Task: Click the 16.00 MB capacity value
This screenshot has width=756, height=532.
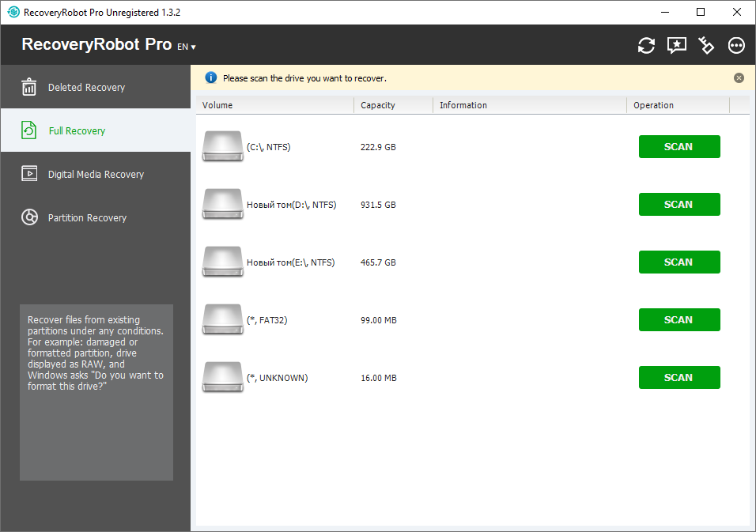Action: click(x=379, y=379)
